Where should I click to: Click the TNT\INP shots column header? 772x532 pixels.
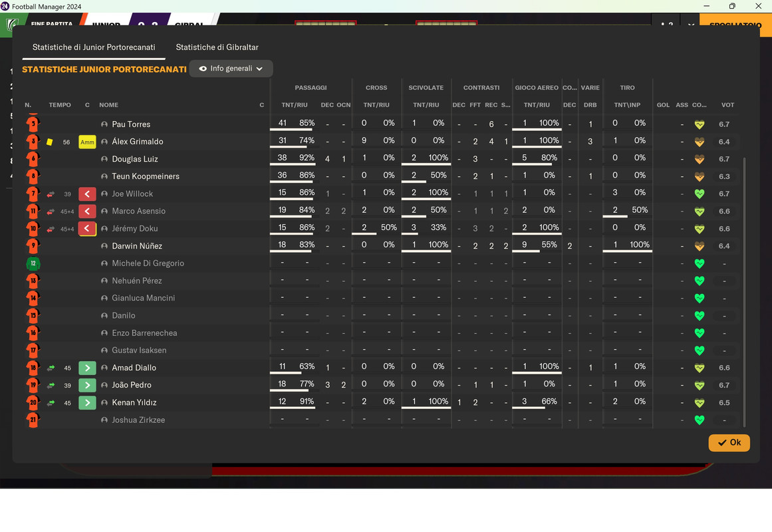[627, 105]
